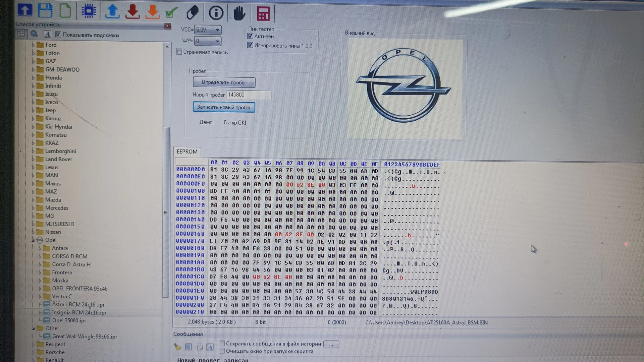Expand the Ford folder
Image resolution: width=644 pixels, height=362 pixels.
tap(33, 45)
